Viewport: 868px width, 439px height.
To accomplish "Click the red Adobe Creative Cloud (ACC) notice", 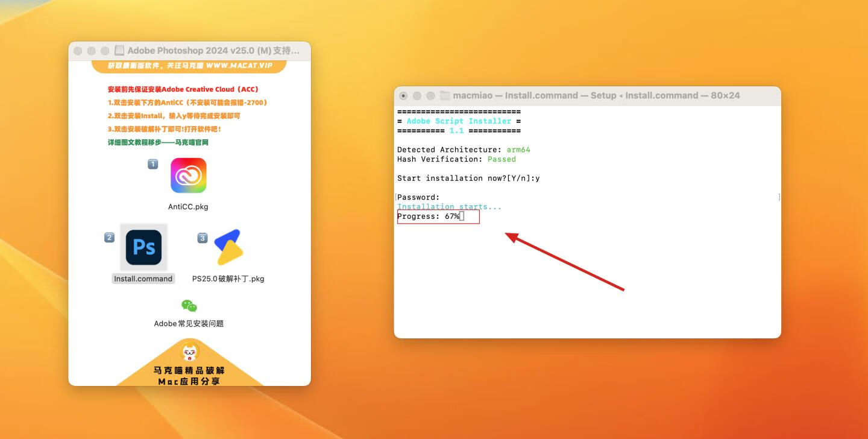I will pos(183,89).
